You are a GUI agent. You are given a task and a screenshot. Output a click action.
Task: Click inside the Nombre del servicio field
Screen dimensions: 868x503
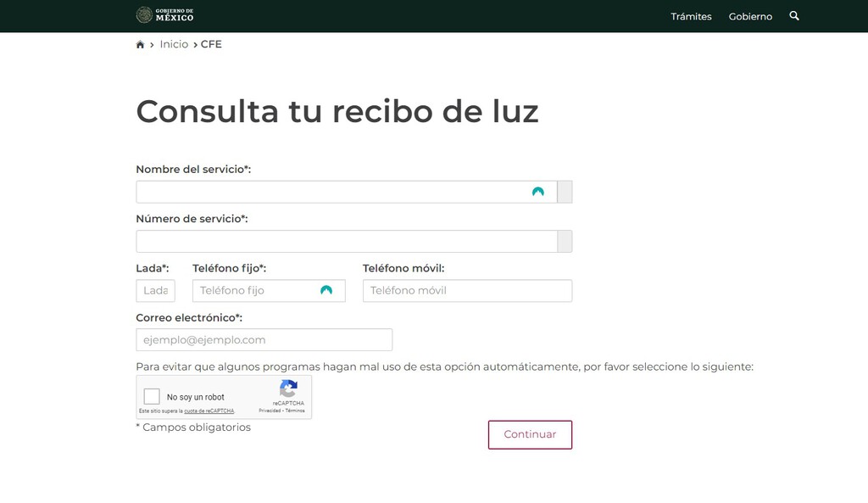(339, 191)
